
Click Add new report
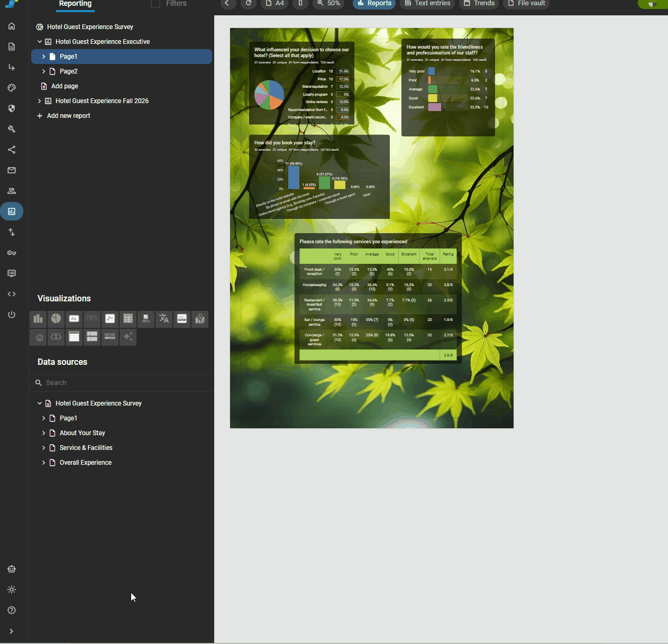[68, 116]
